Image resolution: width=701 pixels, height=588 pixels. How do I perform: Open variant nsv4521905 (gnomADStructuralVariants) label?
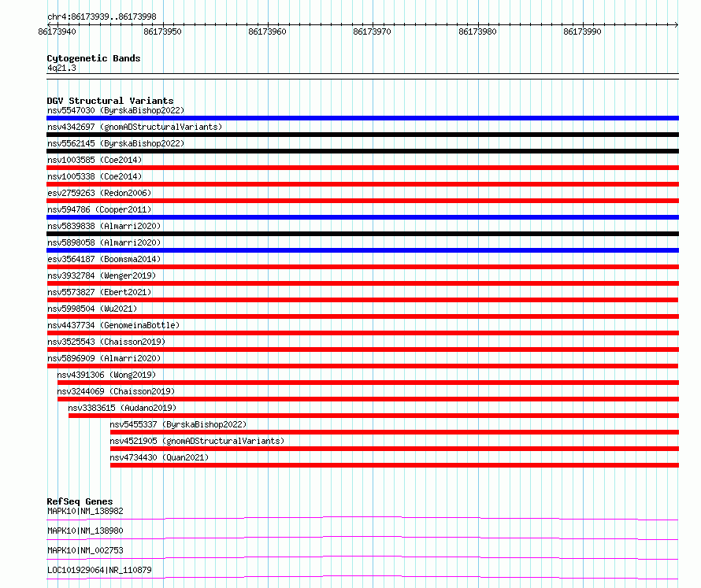[197, 441]
